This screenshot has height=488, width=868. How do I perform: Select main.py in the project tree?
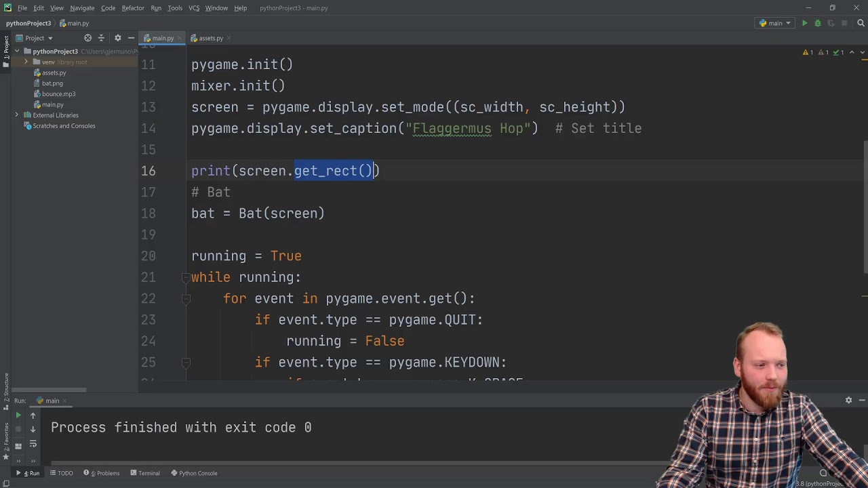tap(52, 104)
